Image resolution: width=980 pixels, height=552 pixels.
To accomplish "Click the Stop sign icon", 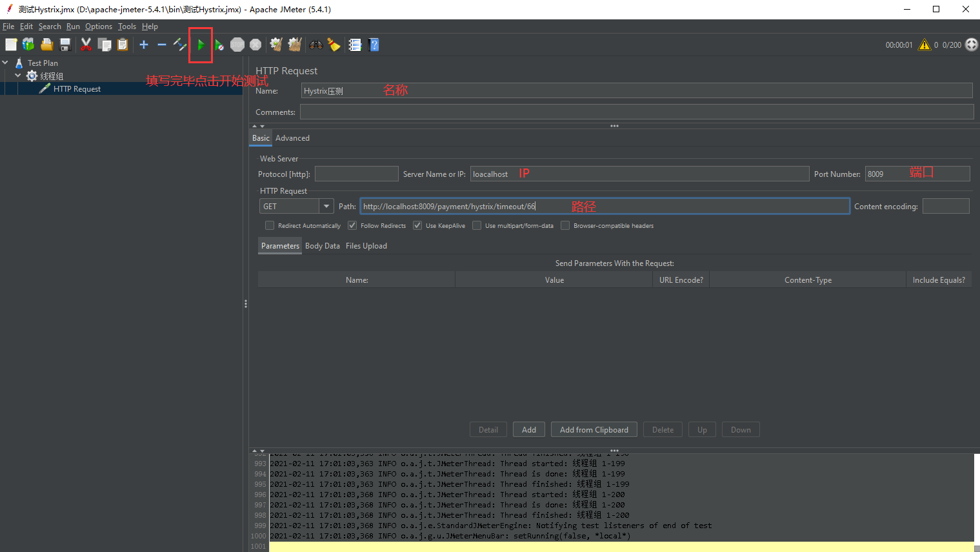I will point(237,45).
